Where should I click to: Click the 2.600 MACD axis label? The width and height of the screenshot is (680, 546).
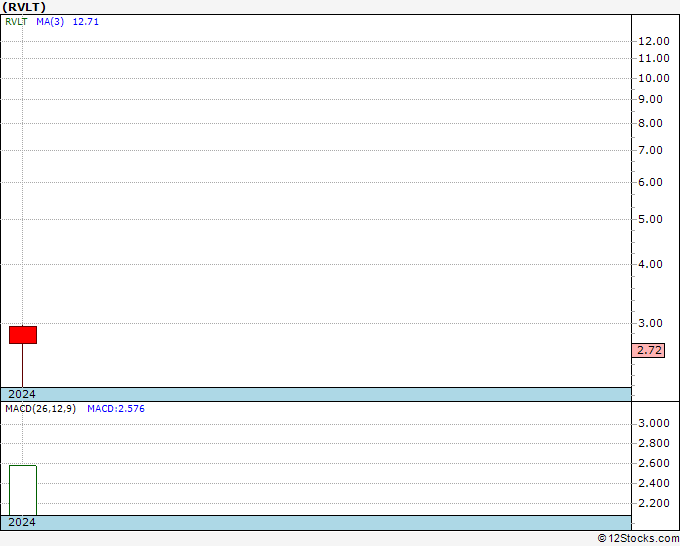point(654,463)
